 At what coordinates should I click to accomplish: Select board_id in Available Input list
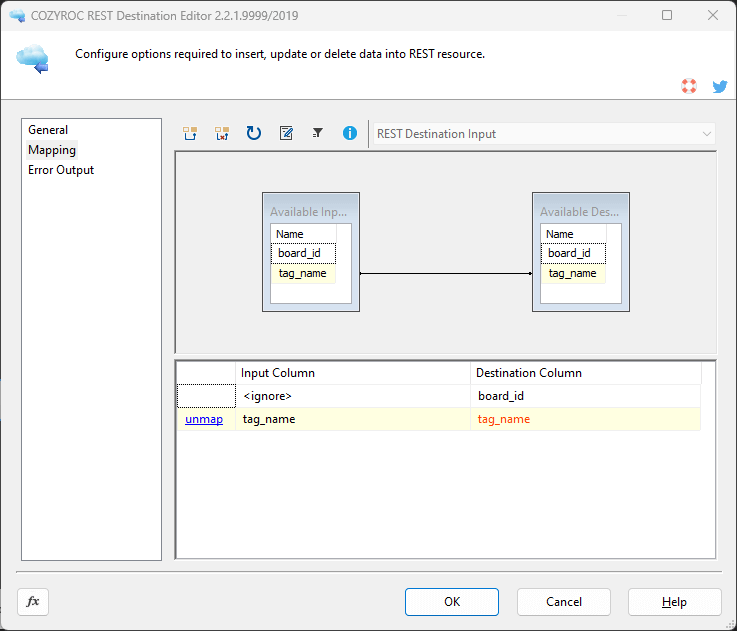303,253
